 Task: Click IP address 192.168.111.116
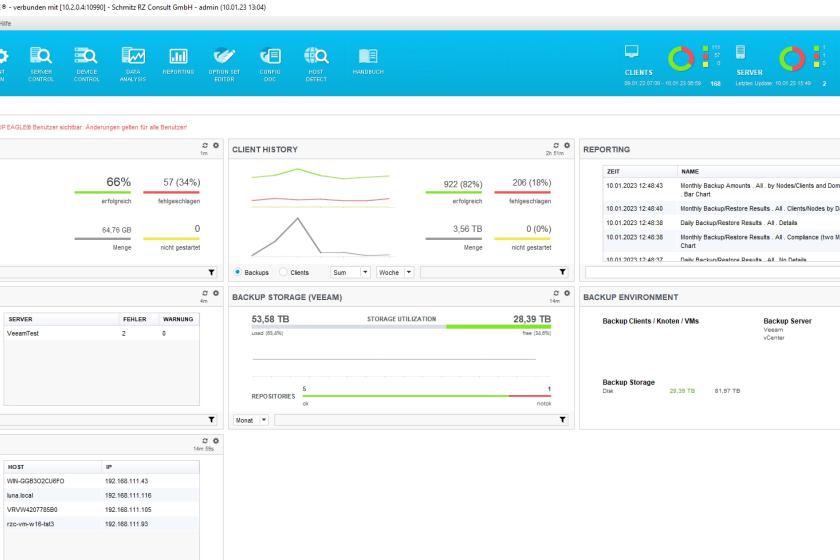click(128, 496)
